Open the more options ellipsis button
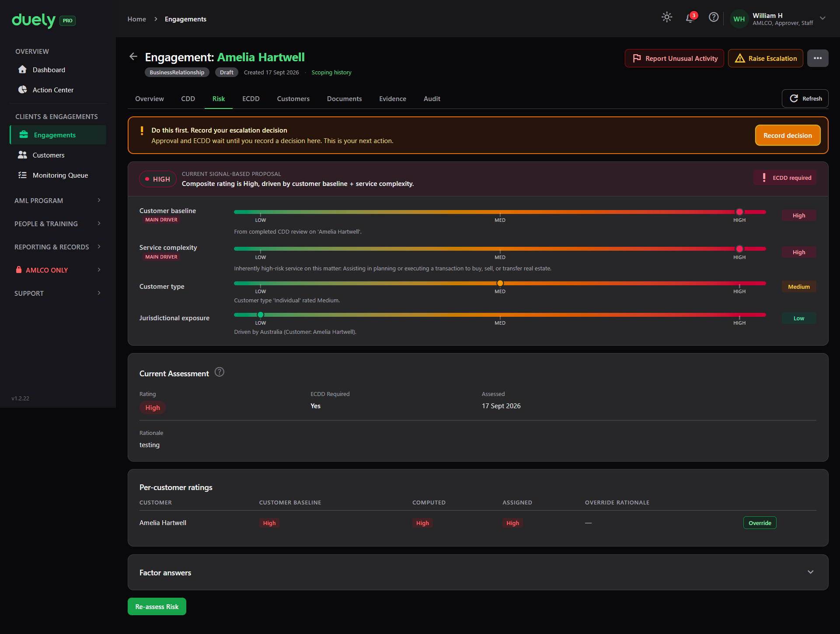Image resolution: width=840 pixels, height=634 pixels. click(x=818, y=58)
